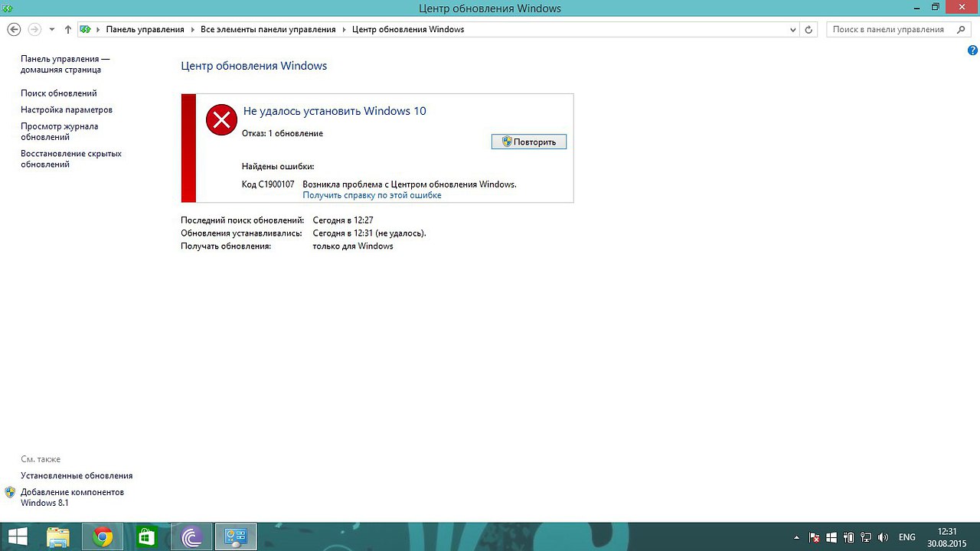Go up one level with up arrow

(x=68, y=29)
